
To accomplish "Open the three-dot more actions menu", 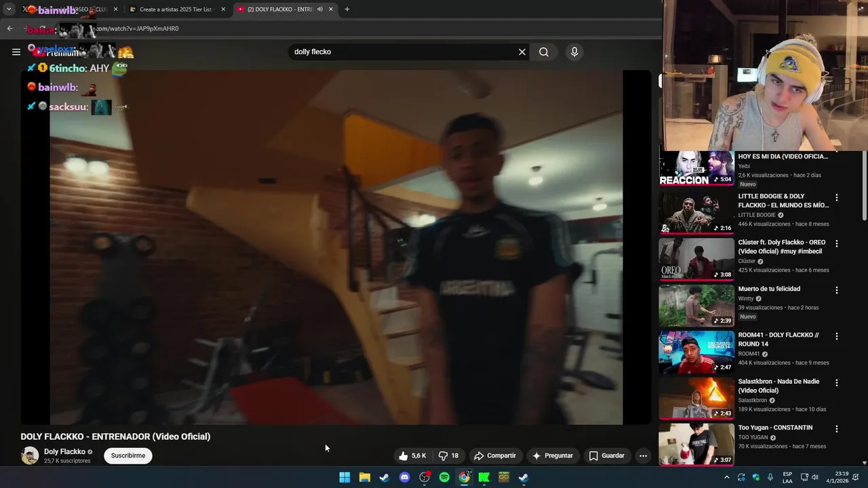I will [x=643, y=455].
